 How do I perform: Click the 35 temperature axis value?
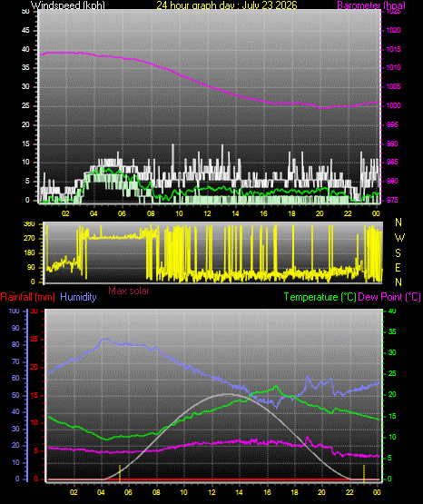point(392,331)
